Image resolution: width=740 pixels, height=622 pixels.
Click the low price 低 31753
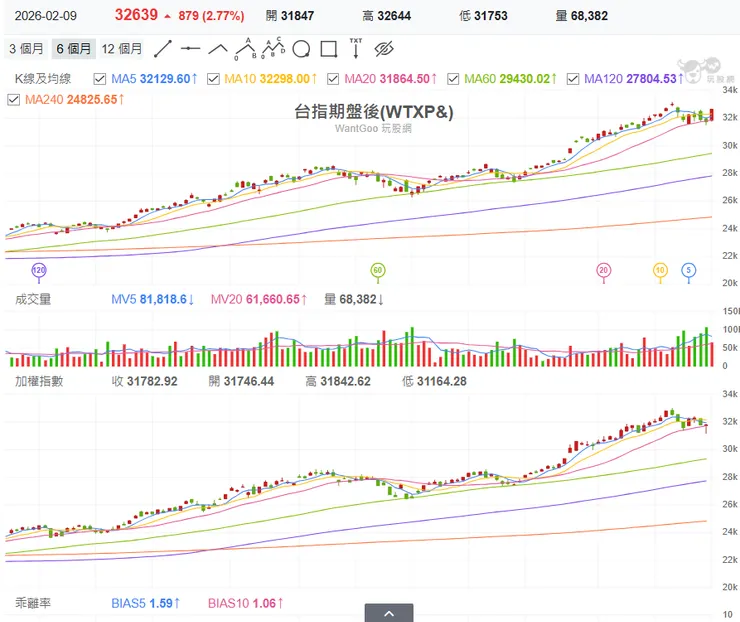coord(483,16)
